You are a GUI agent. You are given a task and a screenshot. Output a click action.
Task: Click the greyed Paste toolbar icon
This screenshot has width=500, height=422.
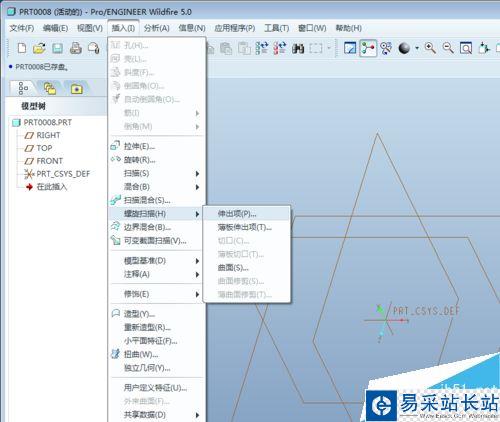coord(226,49)
